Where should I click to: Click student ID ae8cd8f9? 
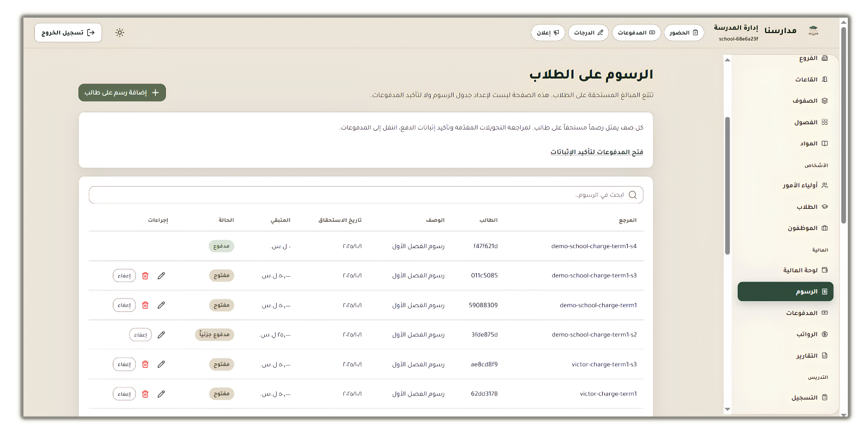click(x=484, y=365)
